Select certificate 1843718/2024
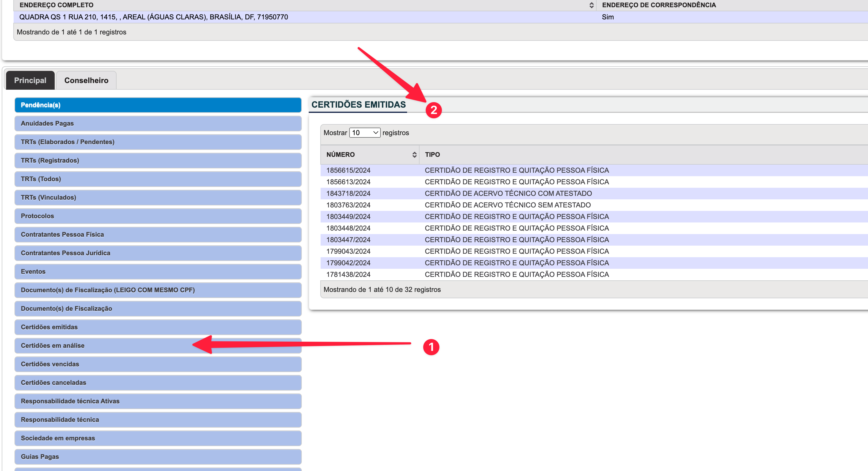The width and height of the screenshot is (868, 471). 348,193
